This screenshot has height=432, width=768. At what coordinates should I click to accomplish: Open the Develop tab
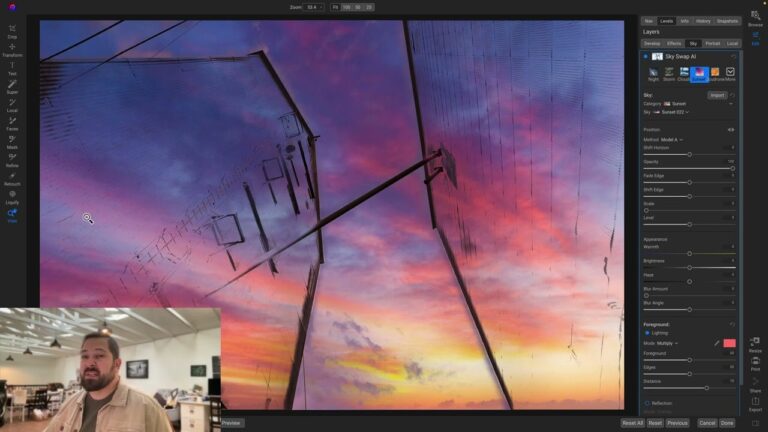652,44
